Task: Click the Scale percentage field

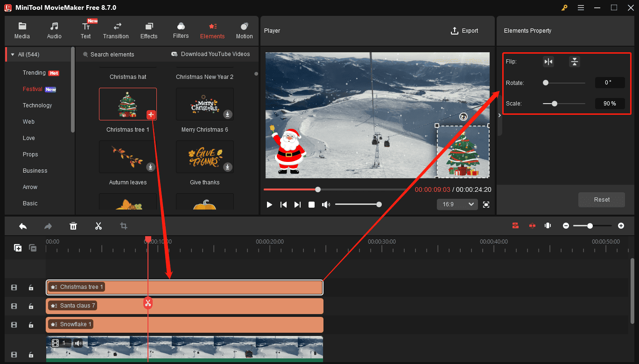Action: point(610,104)
